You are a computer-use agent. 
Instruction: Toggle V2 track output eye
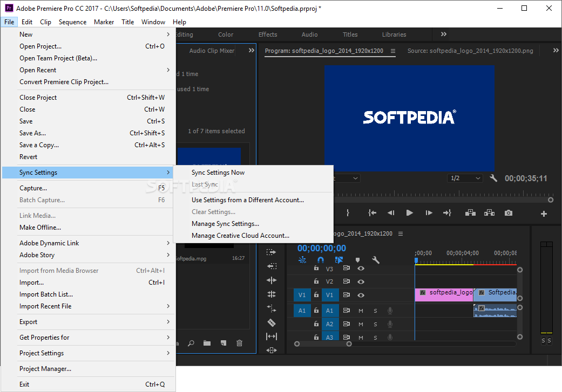pyautogui.click(x=361, y=282)
